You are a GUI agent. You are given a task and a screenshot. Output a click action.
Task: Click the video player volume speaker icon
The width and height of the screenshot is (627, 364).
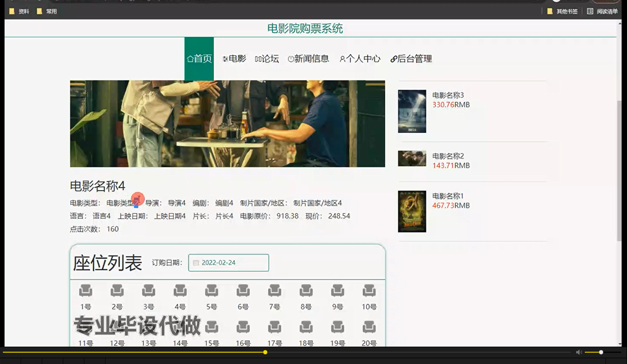[x=579, y=352]
